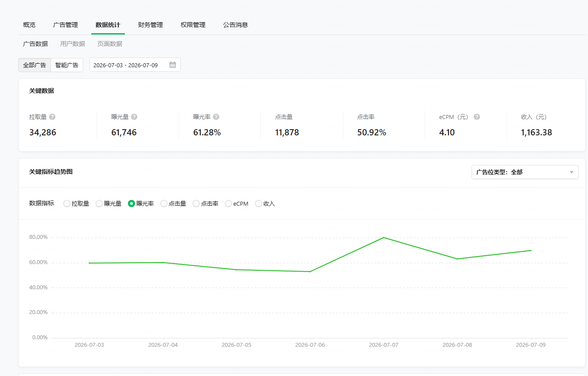Click the x-axis label 2026-07-03
The image size is (588, 376).
point(89,345)
